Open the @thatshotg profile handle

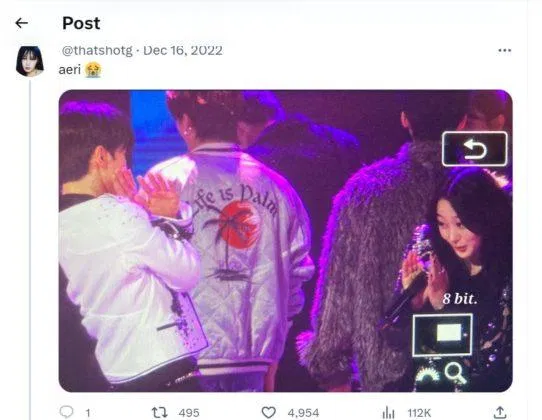(x=97, y=50)
